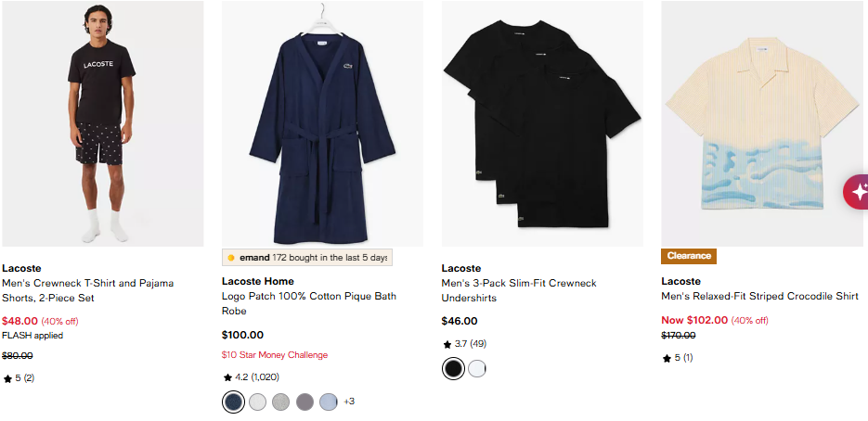Click $10 Star Money Challenge offer
The width and height of the screenshot is (868, 421).
pos(275,355)
